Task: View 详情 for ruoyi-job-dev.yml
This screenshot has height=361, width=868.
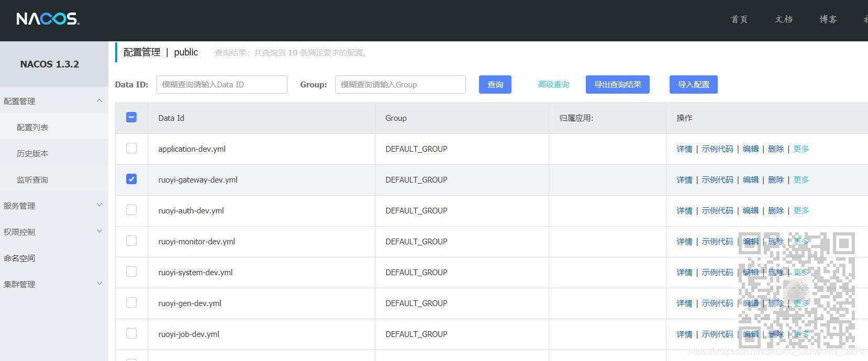Action: coord(684,334)
